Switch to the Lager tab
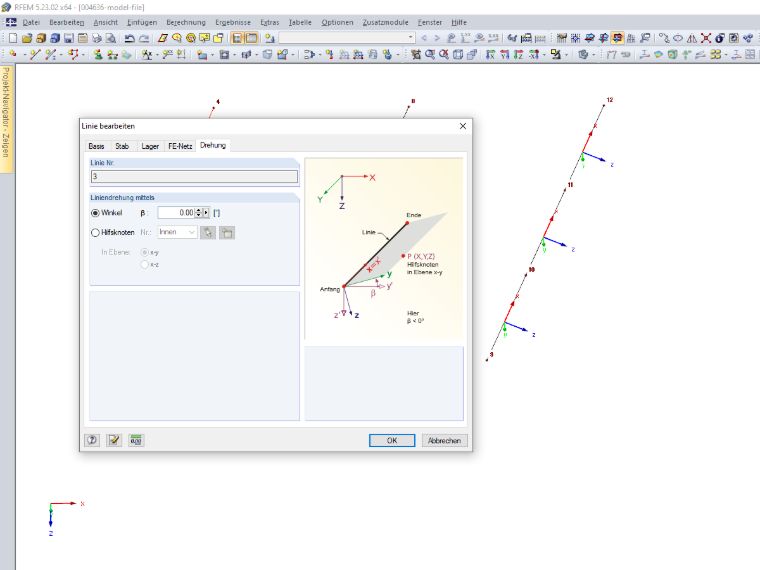Image resolution: width=760 pixels, height=570 pixels. tap(150, 146)
